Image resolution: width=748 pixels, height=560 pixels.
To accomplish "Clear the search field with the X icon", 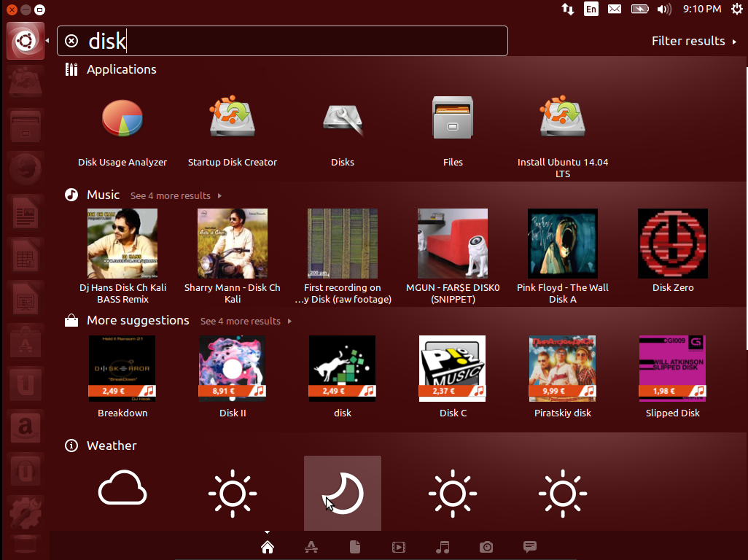I will 71,41.
